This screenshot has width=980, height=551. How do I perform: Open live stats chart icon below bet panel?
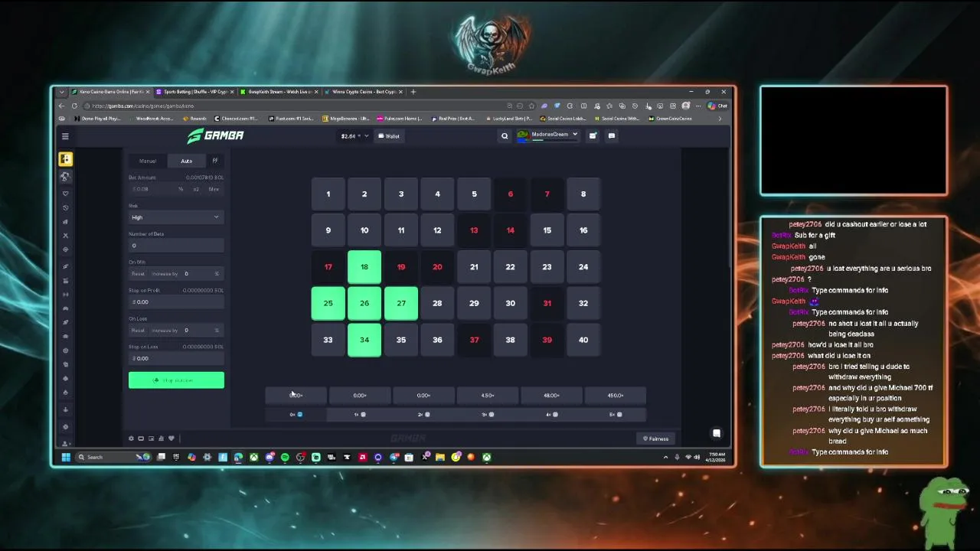(x=161, y=439)
